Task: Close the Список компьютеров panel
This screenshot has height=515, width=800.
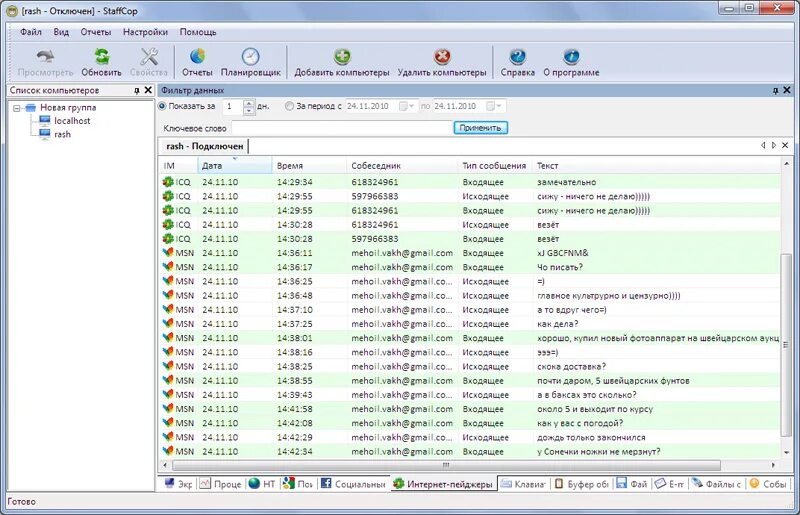Action: point(148,90)
